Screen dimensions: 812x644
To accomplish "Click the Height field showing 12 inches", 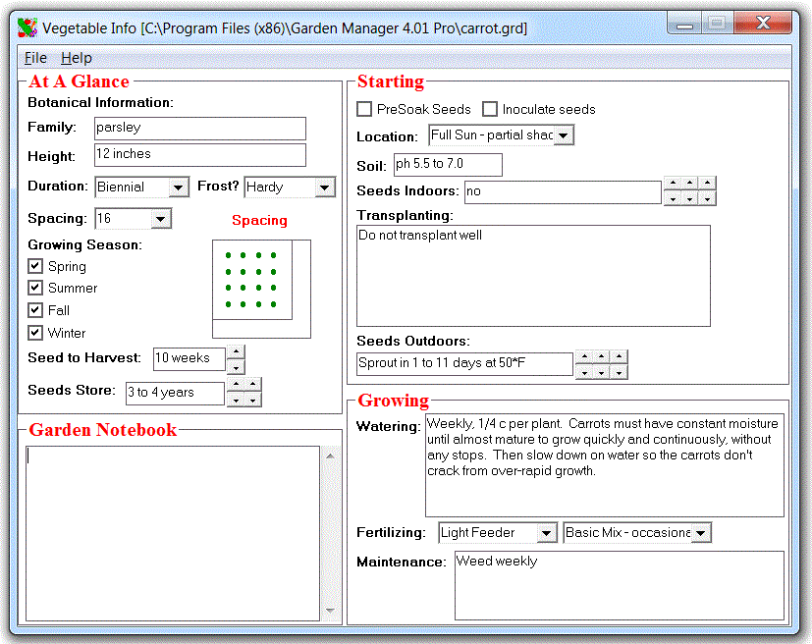I will click(200, 155).
